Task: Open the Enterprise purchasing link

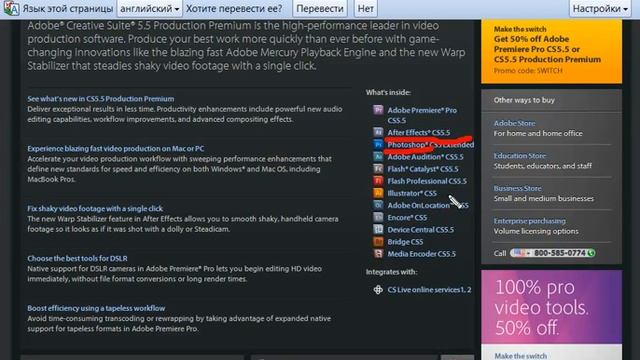Action: [529, 221]
